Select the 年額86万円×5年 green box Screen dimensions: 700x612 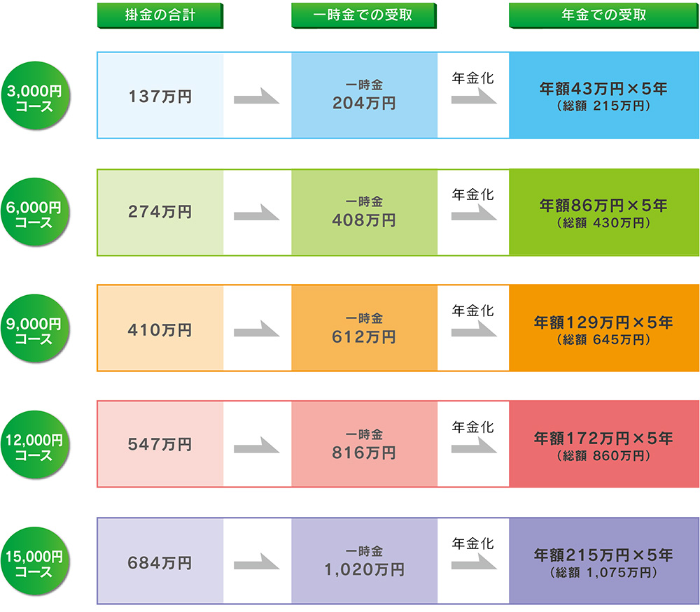point(604,213)
